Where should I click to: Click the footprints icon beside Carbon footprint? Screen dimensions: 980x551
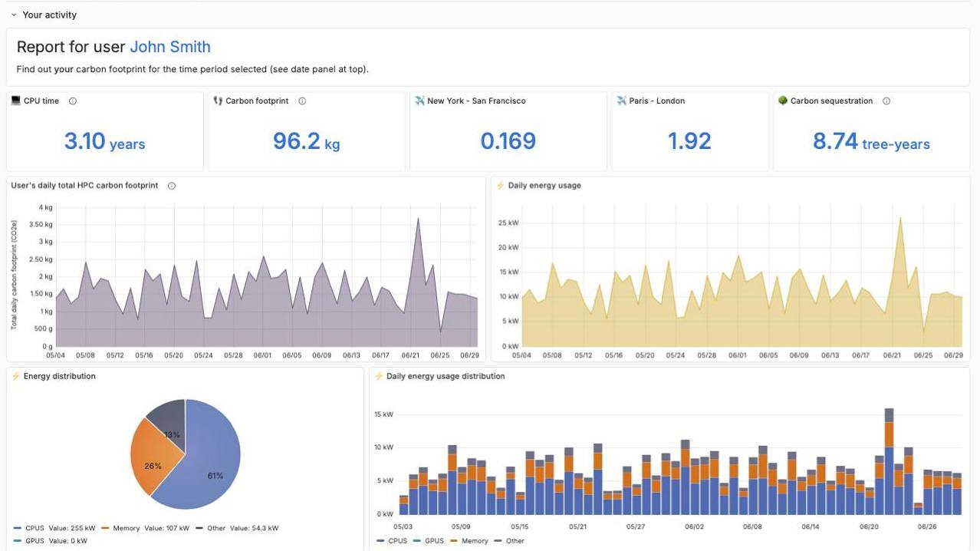click(218, 101)
